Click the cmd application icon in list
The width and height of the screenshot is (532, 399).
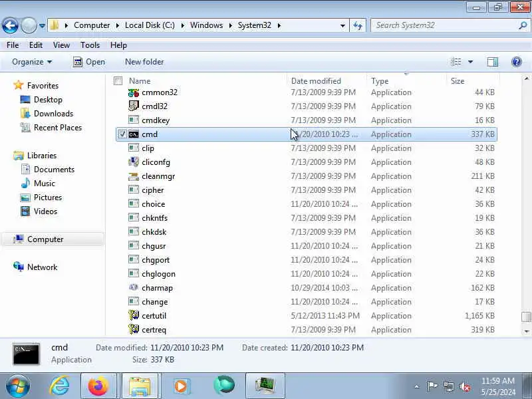pos(134,134)
